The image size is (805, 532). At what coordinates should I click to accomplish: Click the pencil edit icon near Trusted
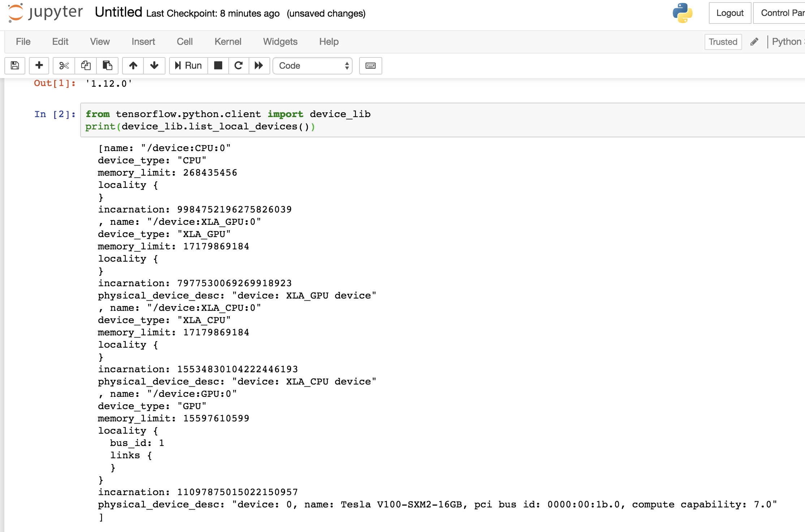coord(754,42)
